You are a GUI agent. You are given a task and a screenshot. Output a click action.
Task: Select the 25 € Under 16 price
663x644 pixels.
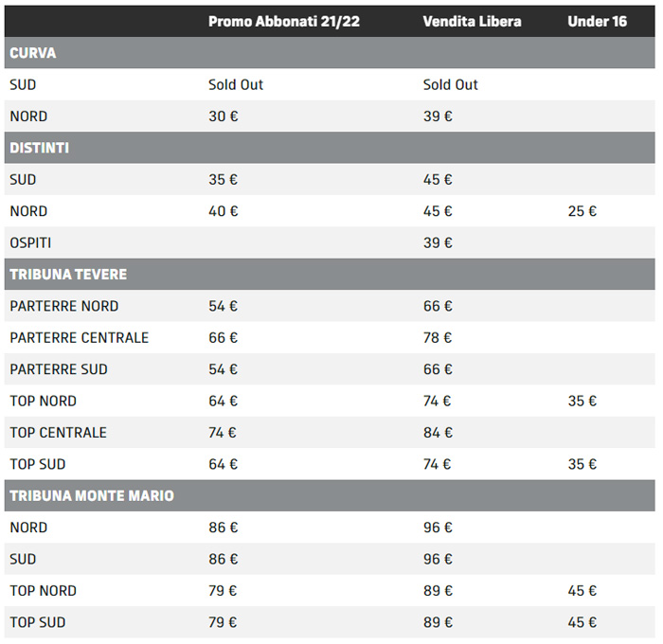coord(582,211)
